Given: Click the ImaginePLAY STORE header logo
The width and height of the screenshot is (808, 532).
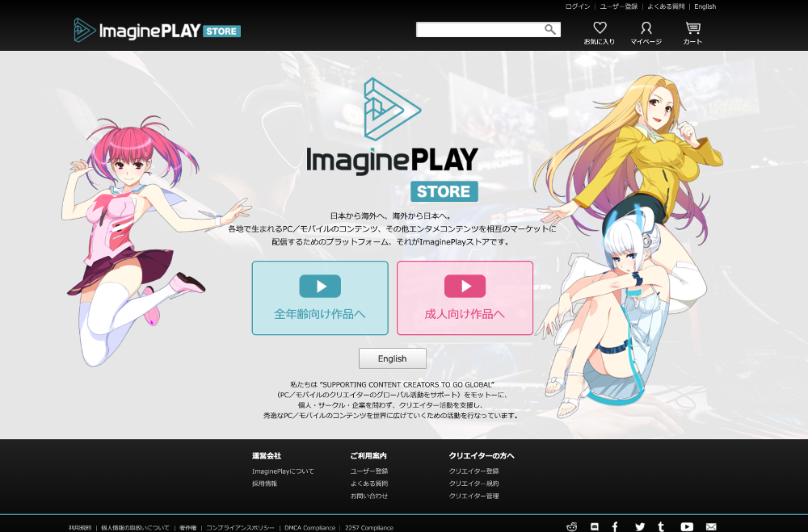Looking at the screenshot, I should [158, 31].
